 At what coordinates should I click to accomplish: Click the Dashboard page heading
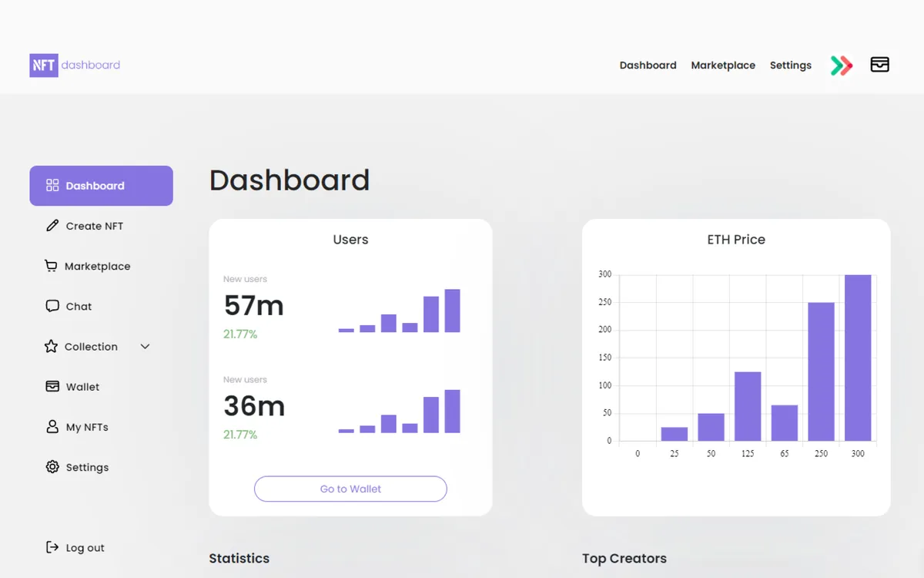(x=290, y=180)
